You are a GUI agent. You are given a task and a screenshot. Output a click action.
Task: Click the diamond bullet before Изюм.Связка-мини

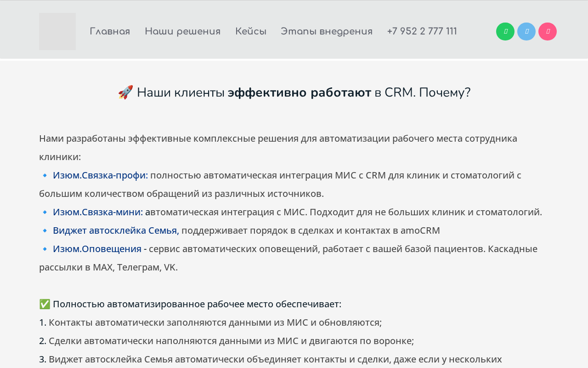click(x=45, y=212)
